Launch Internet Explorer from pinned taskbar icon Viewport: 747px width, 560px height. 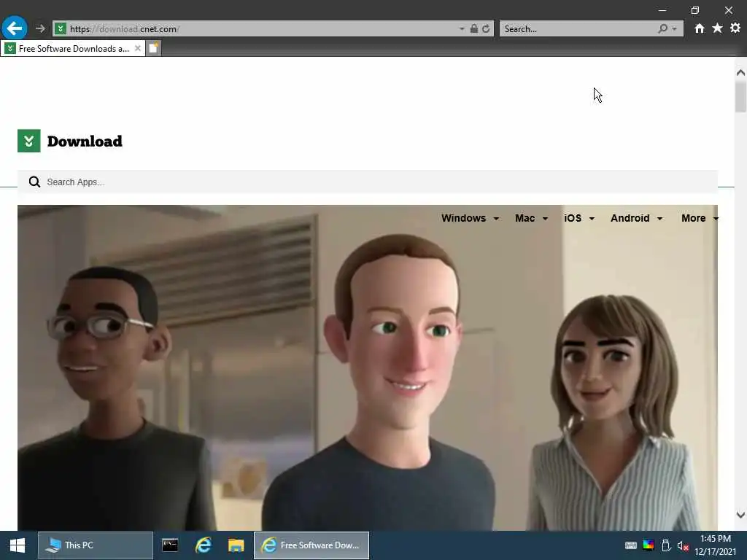click(x=204, y=545)
